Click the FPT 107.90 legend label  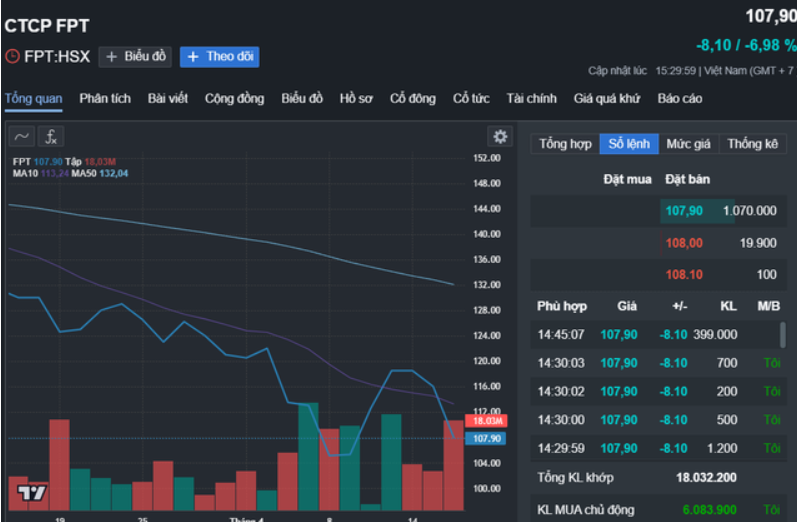[x=38, y=162]
